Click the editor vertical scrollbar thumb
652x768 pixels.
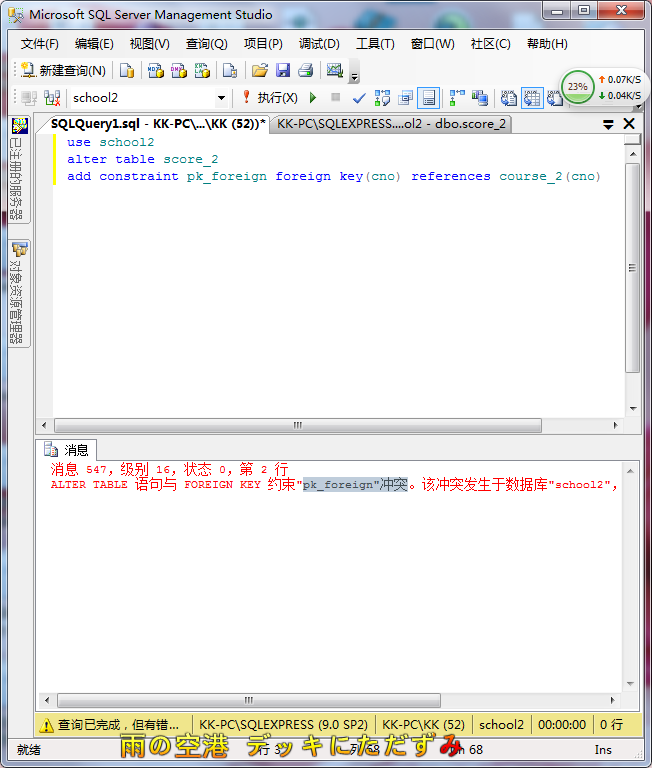[632, 267]
